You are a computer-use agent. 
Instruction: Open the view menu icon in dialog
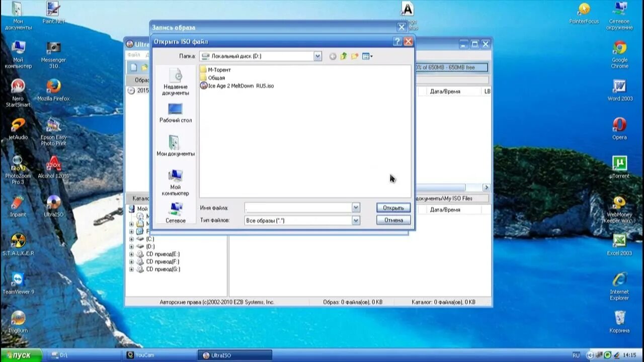(367, 56)
